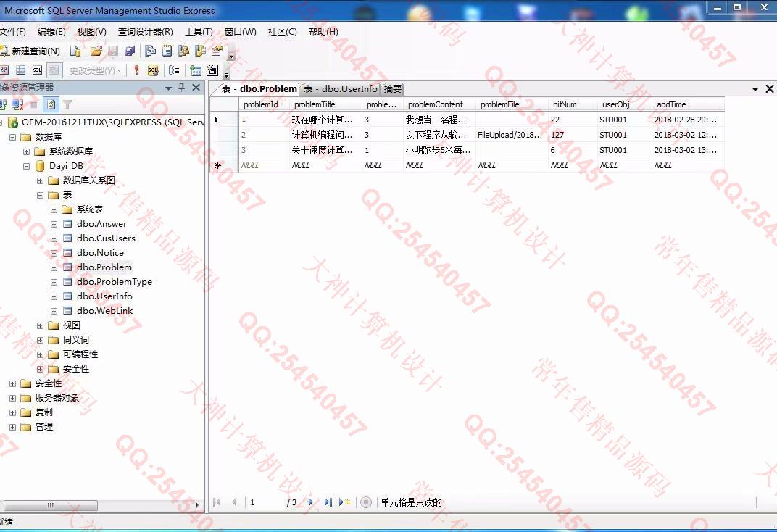Click the Add Group By icon

point(174,70)
